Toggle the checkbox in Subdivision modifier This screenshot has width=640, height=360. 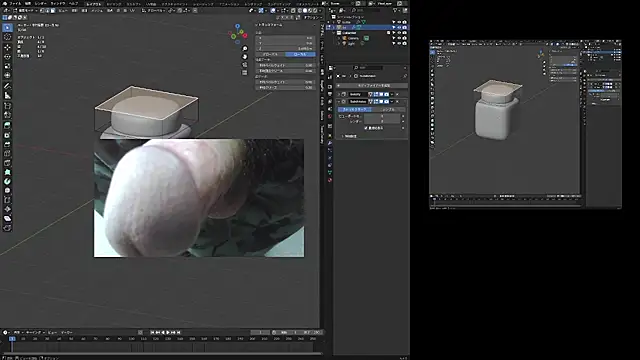point(366,128)
